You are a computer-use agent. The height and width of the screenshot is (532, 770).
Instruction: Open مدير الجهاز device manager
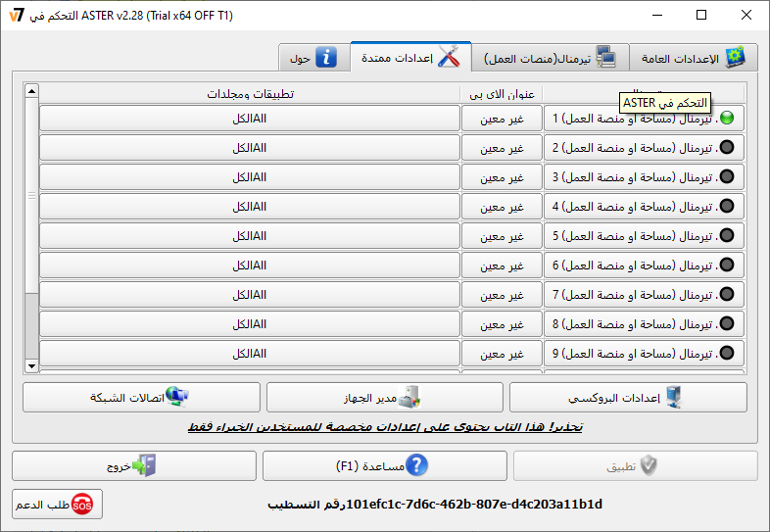click(384, 398)
